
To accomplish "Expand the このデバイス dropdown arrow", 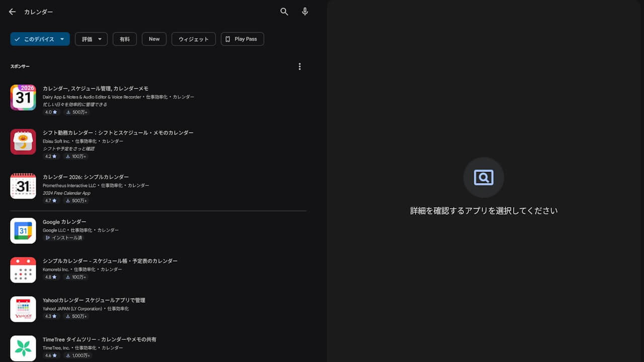I will tap(62, 39).
